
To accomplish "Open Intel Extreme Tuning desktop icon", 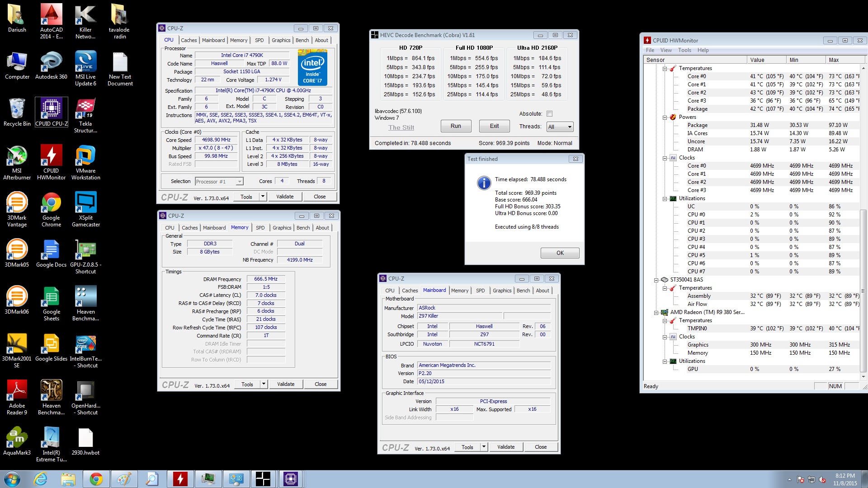I will click(51, 445).
